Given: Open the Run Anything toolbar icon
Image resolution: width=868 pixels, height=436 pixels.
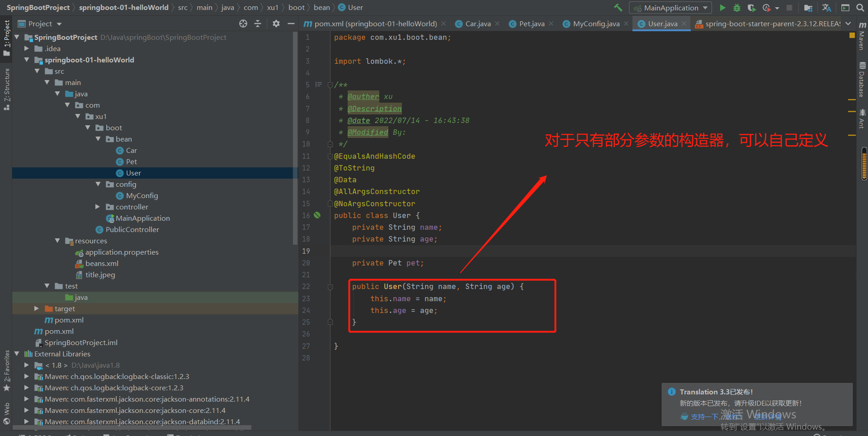Looking at the screenshot, I should [x=845, y=8].
